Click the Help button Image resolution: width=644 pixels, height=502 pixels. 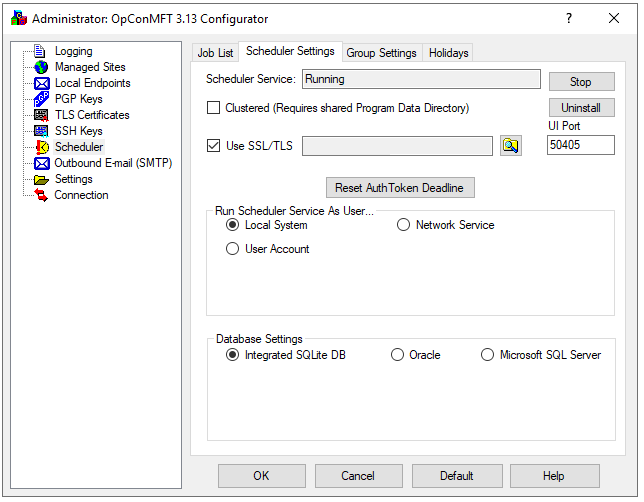point(554,476)
